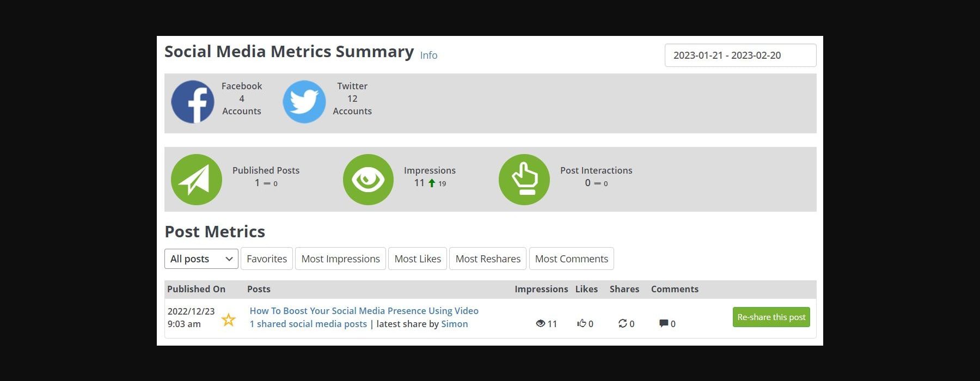Image resolution: width=980 pixels, height=381 pixels.
Task: Click the Twitter accounts icon
Action: (304, 101)
